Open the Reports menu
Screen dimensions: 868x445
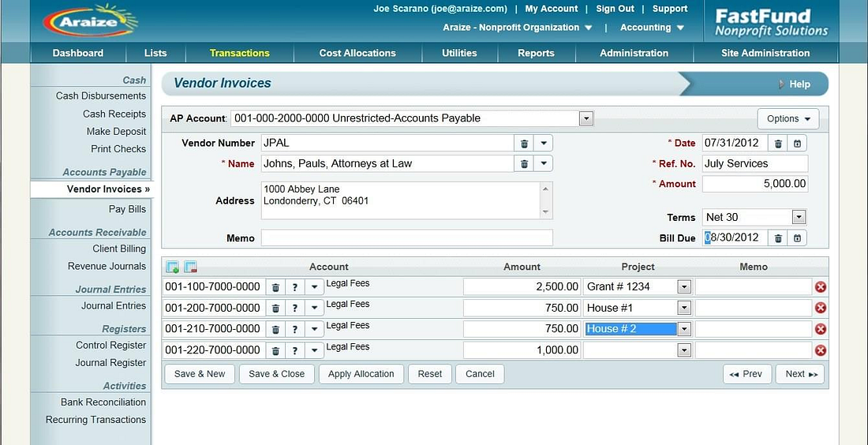click(536, 53)
